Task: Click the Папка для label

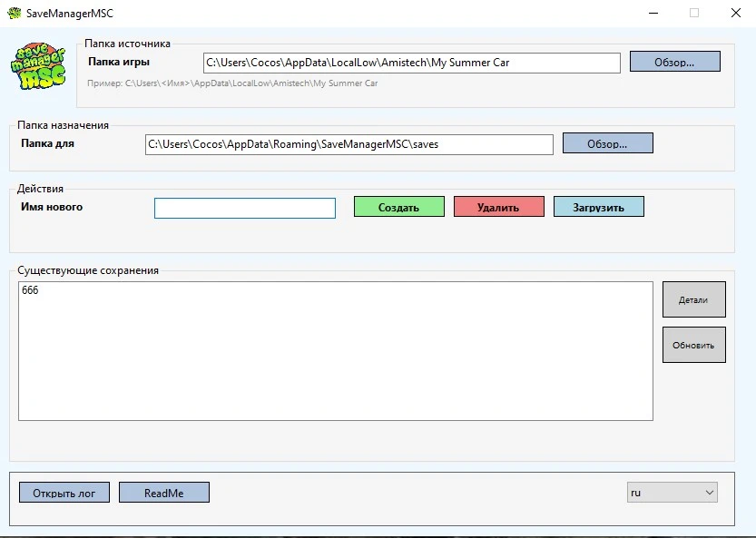Action: pyautogui.click(x=47, y=143)
